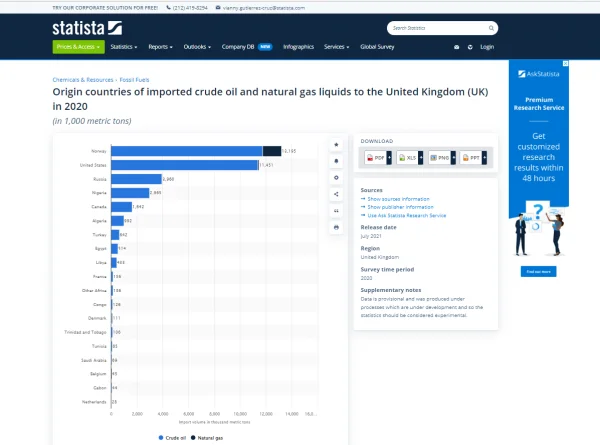This screenshot has height=445, width=600.
Task: Click United States bar in chart
Action: click(185, 165)
